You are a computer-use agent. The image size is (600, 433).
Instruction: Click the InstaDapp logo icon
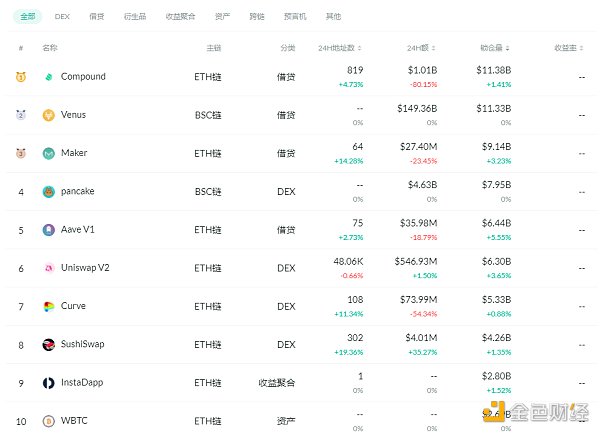click(x=49, y=383)
